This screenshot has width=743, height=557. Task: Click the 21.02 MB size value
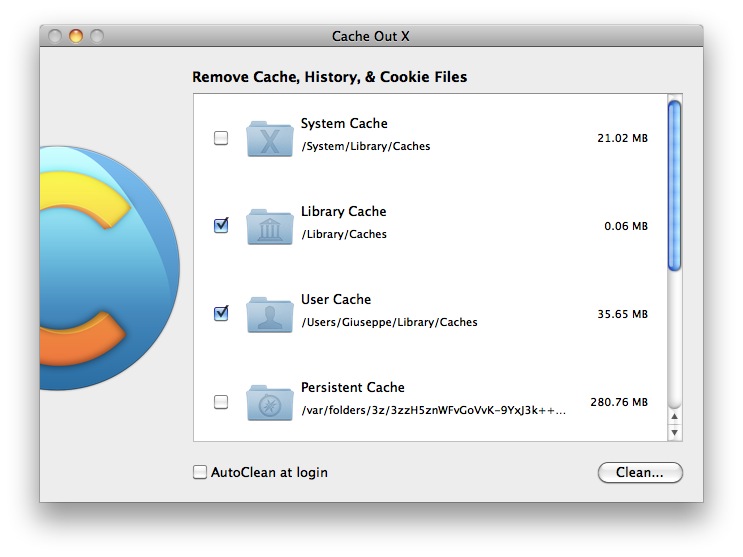point(622,138)
